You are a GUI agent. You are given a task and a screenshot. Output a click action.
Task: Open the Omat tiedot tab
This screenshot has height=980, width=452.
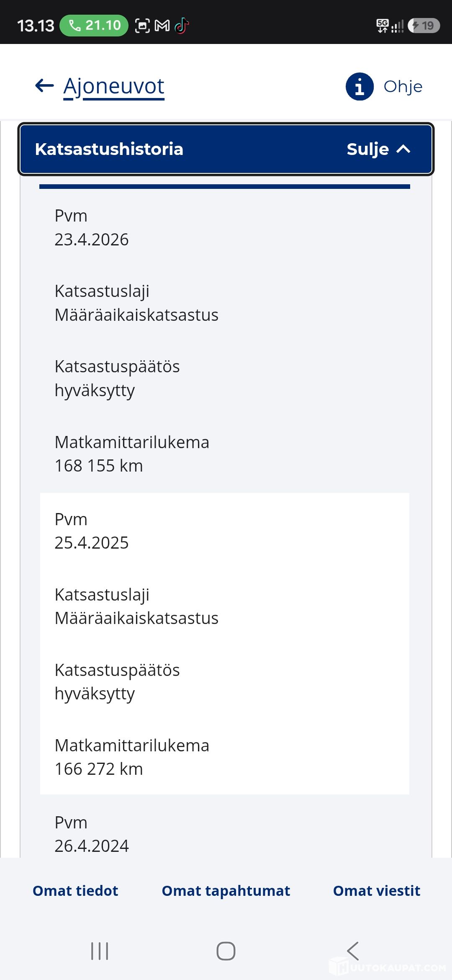(75, 891)
